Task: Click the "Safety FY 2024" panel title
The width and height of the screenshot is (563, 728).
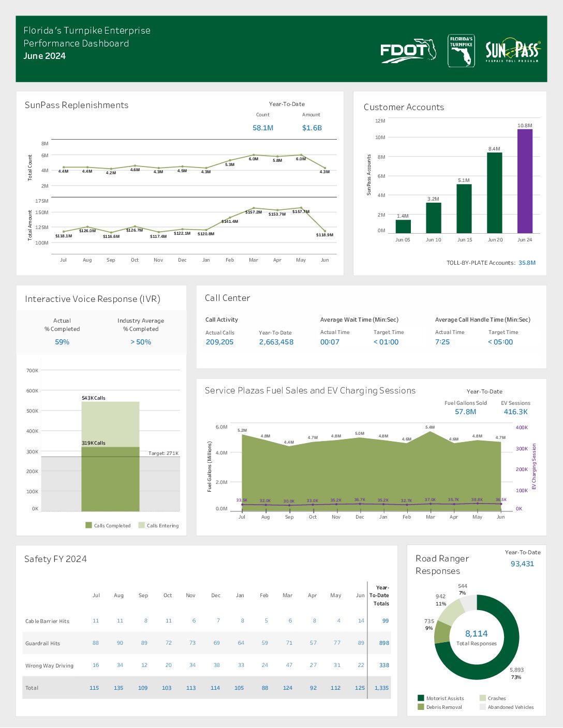Action: pyautogui.click(x=55, y=559)
